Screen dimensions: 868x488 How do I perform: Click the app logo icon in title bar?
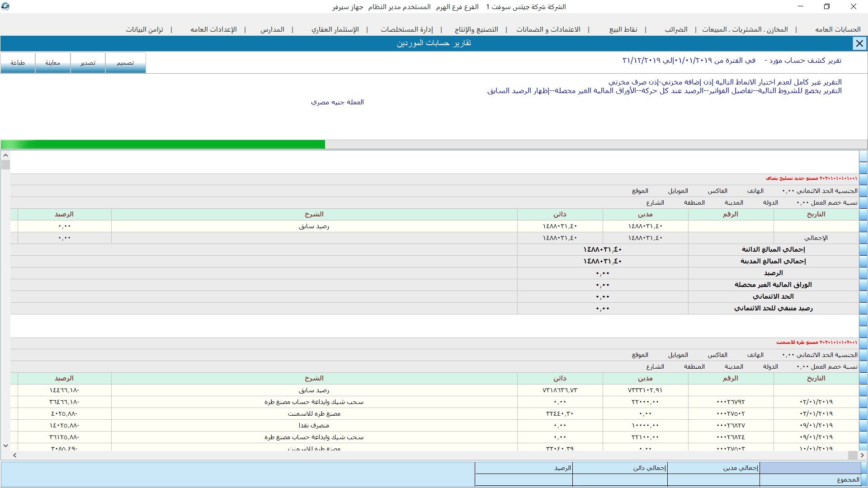click(5, 6)
